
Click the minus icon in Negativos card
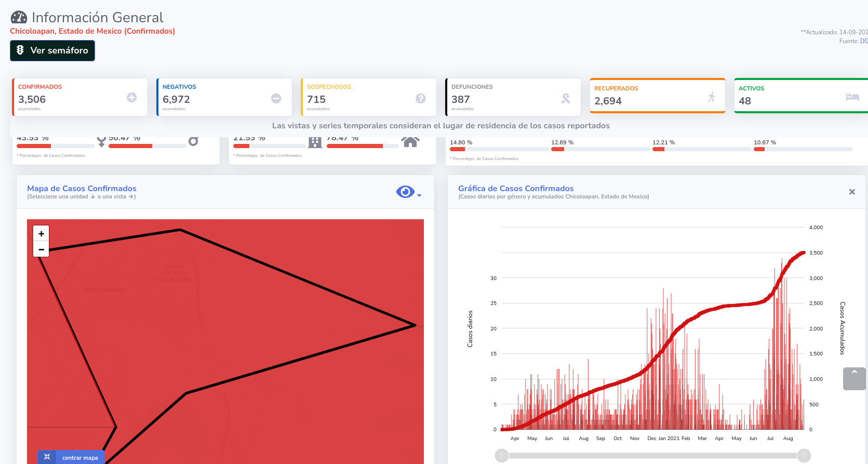click(276, 98)
